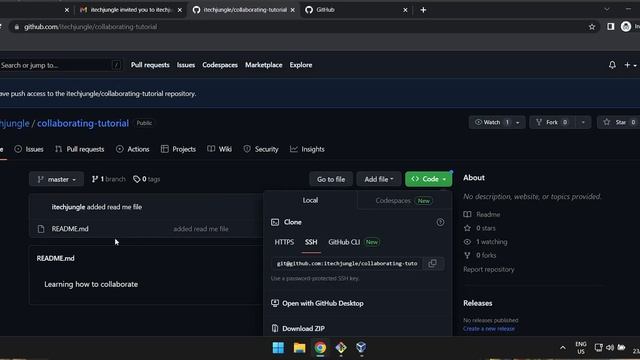Image resolution: width=640 pixels, height=360 pixels.
Task: Switch to the Codespaces tab in popup
Action: point(403,200)
